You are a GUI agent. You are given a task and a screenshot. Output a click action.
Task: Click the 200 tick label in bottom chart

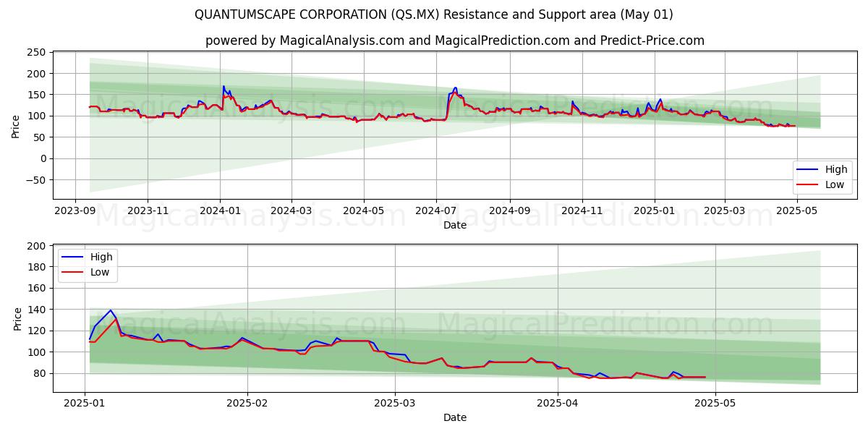(37, 246)
